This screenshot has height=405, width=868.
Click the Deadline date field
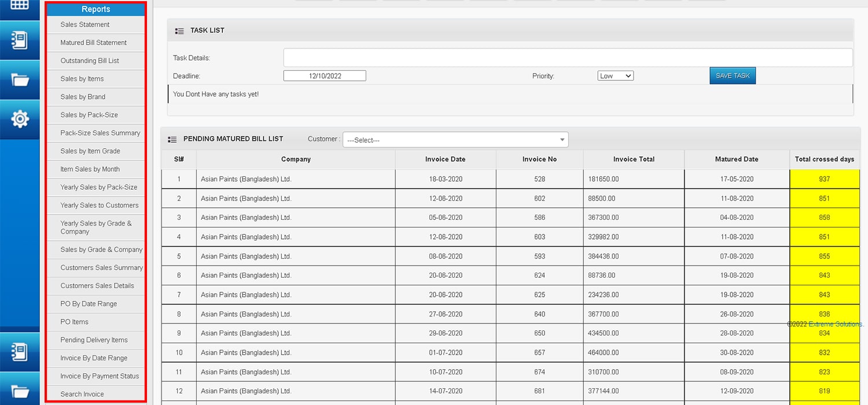[x=325, y=76]
